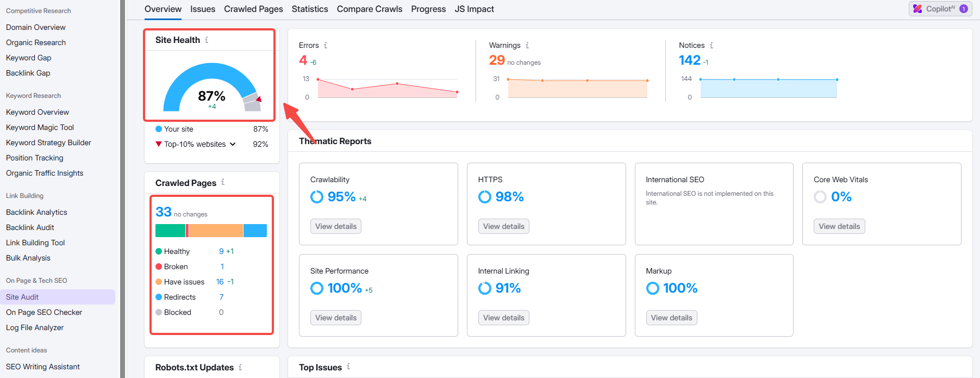980x378 pixels.
Task: Click the Warnings info icon
Action: coord(527,45)
